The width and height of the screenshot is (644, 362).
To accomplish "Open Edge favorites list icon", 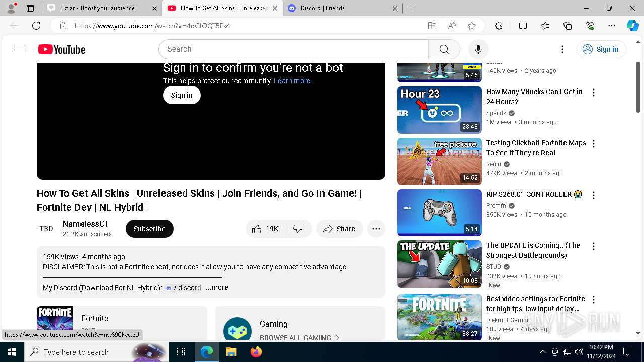I will tap(545, 26).
